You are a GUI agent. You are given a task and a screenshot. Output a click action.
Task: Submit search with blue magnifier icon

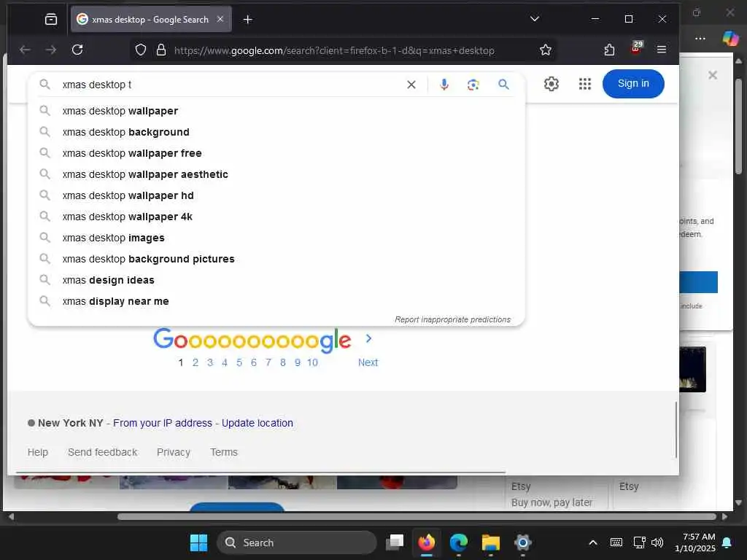point(503,85)
